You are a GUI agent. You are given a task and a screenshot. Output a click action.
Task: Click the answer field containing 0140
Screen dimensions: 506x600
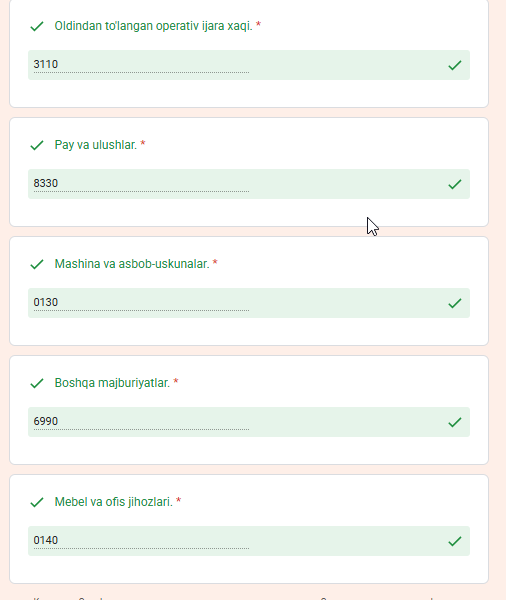point(249,541)
